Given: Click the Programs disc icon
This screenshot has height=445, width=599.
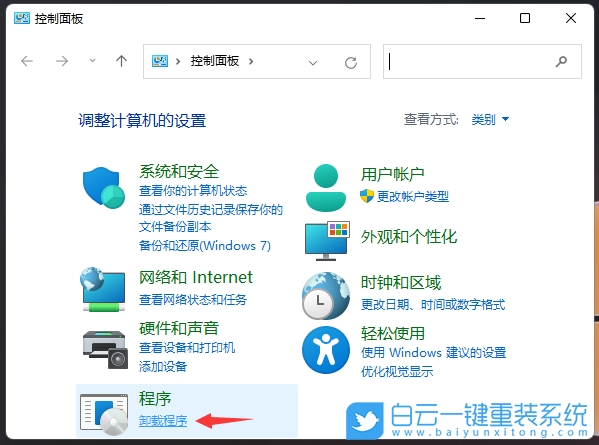Looking at the screenshot, I should tap(104, 414).
